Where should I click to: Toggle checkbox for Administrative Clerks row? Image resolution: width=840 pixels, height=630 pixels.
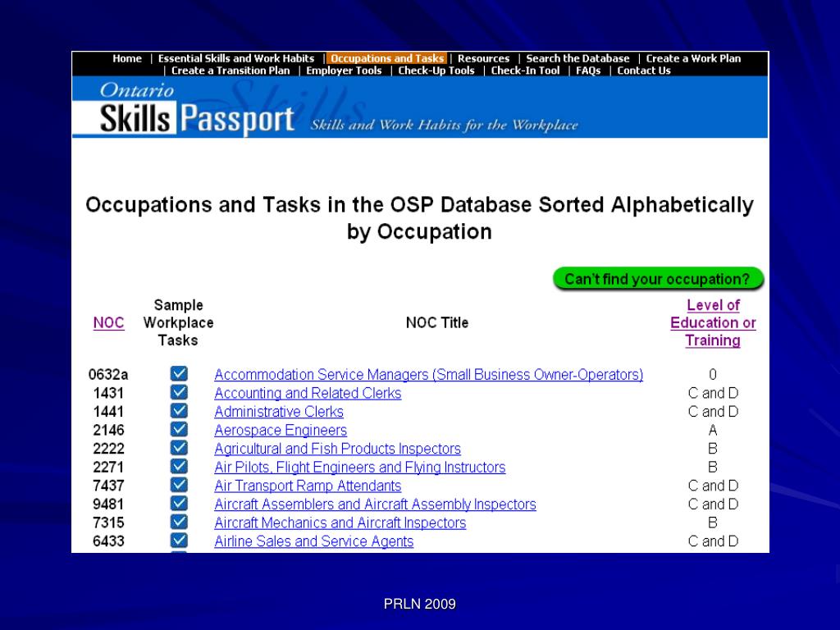[179, 410]
